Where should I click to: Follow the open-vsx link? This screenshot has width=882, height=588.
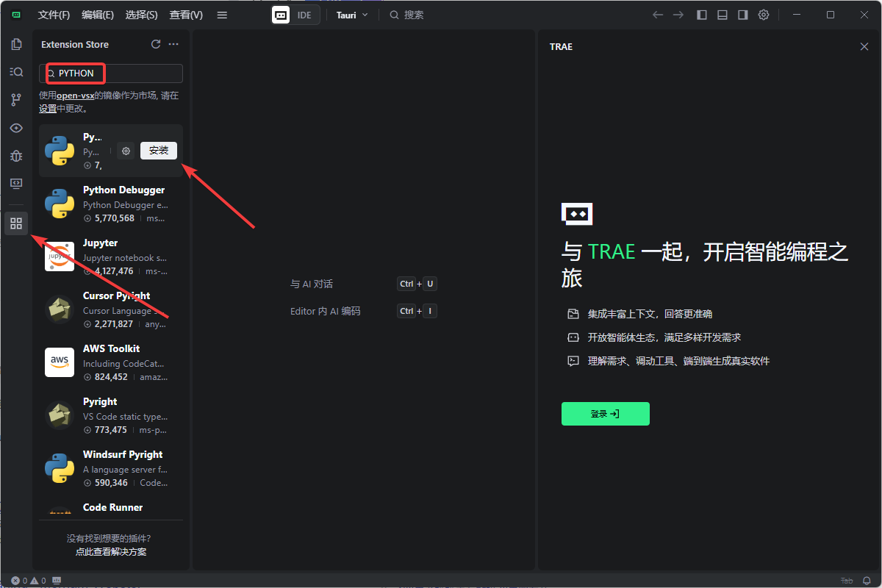pos(77,96)
